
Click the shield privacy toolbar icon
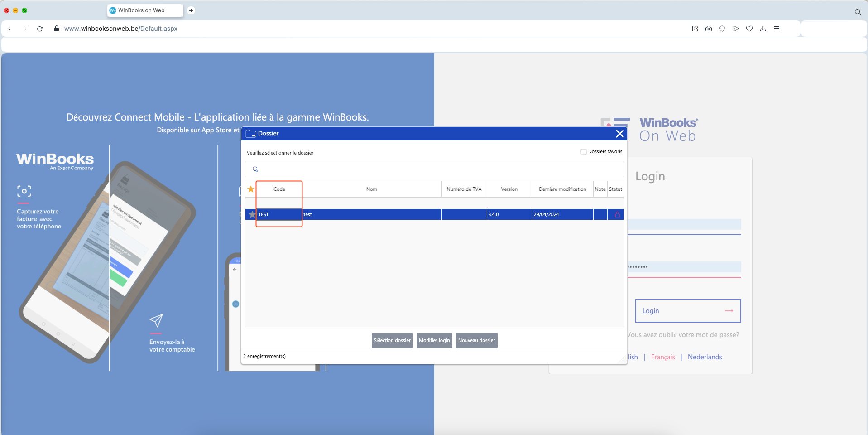click(722, 29)
